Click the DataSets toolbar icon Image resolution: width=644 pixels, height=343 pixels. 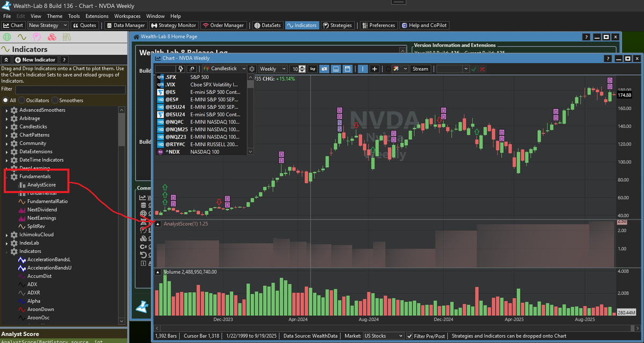click(x=267, y=25)
